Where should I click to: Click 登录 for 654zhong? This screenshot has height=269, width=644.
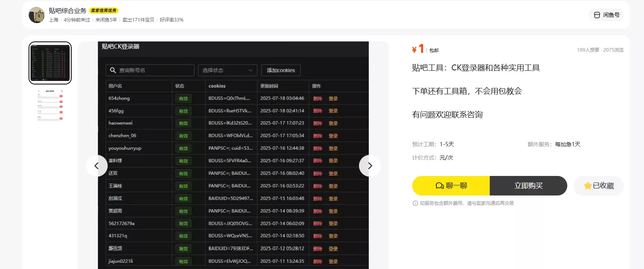click(333, 99)
